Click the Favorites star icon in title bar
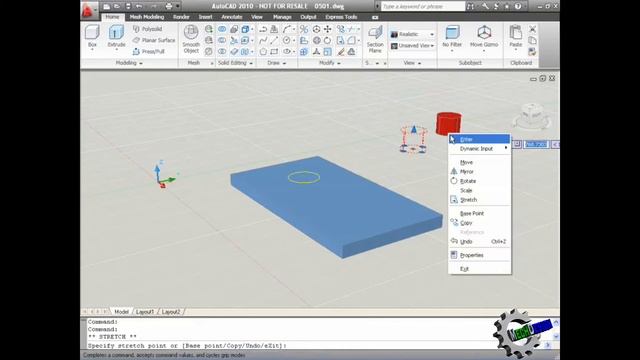The height and width of the screenshot is (360, 640). 507,6
